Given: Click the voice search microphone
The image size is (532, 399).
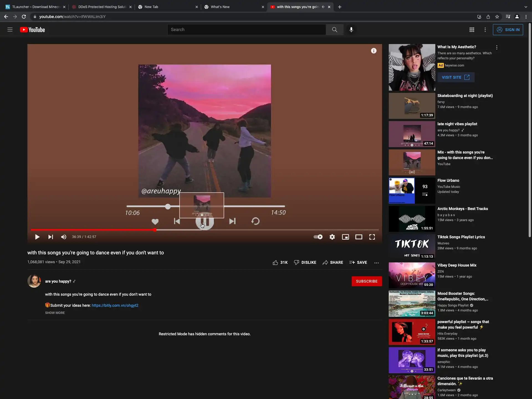Looking at the screenshot, I should coord(351,30).
